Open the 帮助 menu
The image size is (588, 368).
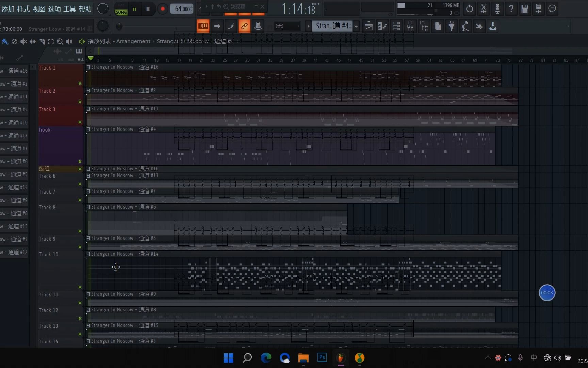click(x=85, y=9)
